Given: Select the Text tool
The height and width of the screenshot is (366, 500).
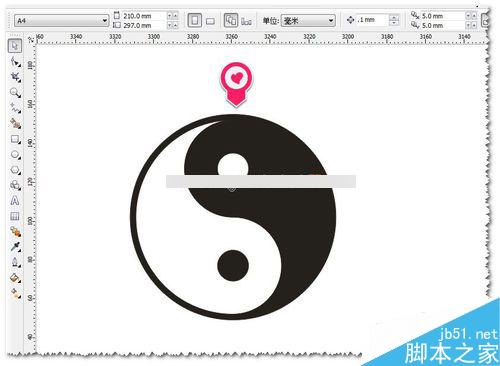Looking at the screenshot, I should [x=15, y=200].
